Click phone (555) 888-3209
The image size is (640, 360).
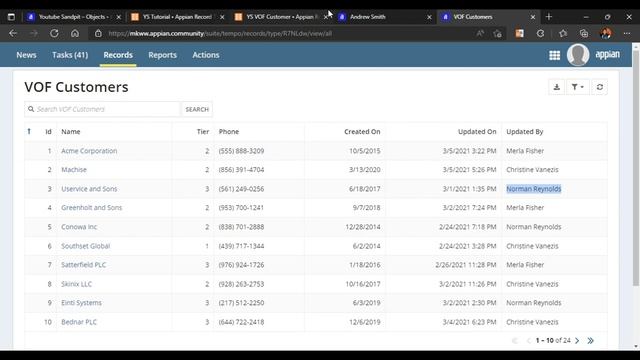241,151
